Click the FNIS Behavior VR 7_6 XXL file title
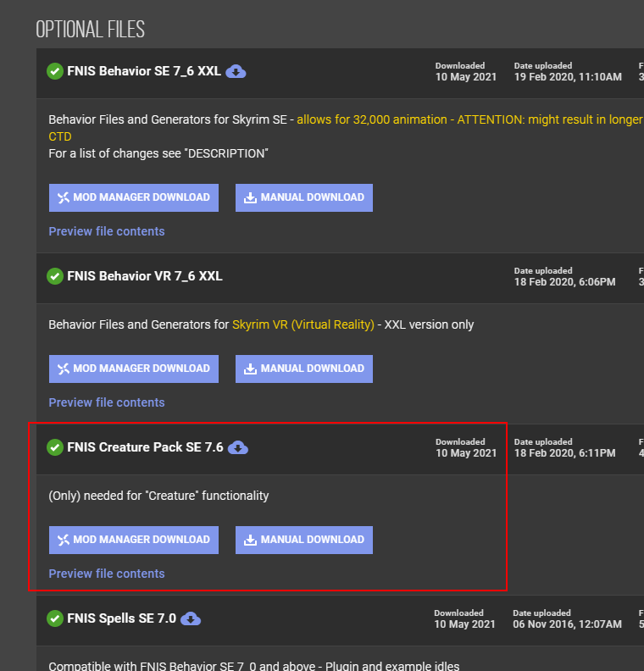 tap(145, 276)
